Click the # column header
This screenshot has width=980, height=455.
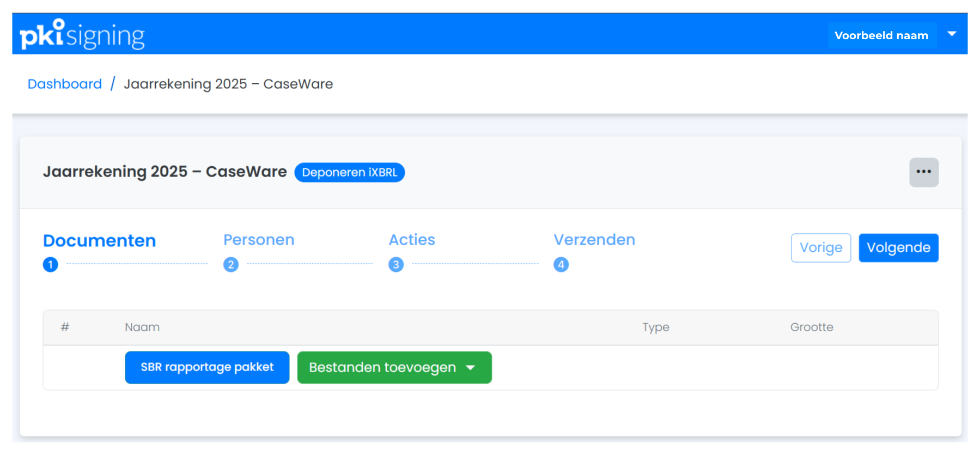pyautogui.click(x=65, y=327)
